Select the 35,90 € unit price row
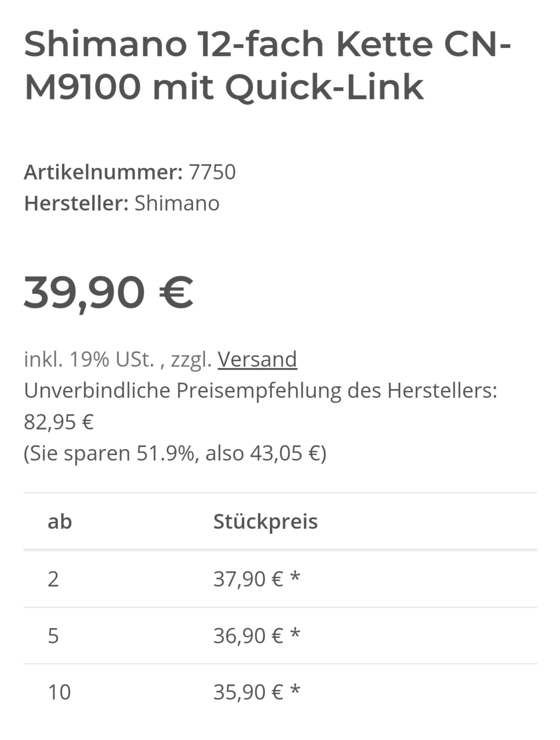The height and width of the screenshot is (740, 560). (280, 692)
